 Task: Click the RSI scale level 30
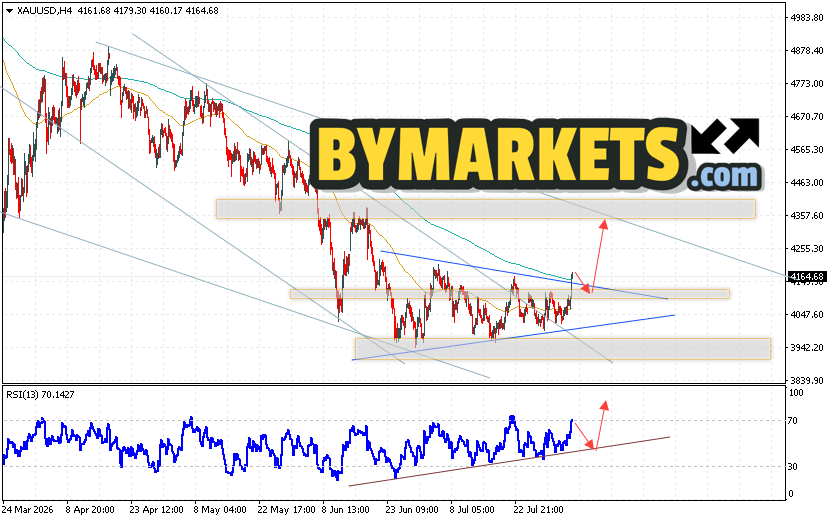pos(793,467)
